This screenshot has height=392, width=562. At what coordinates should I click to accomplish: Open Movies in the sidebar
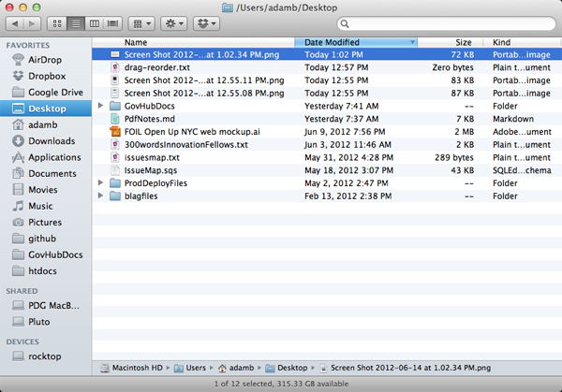[46, 190]
